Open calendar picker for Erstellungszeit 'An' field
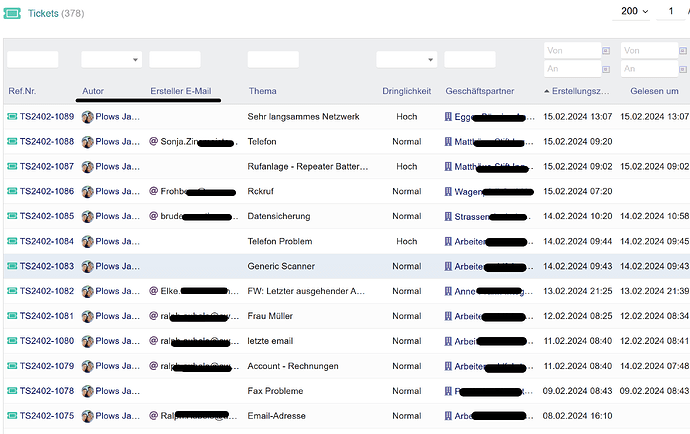Image resolution: width=690 pixels, height=434 pixels. (x=605, y=69)
